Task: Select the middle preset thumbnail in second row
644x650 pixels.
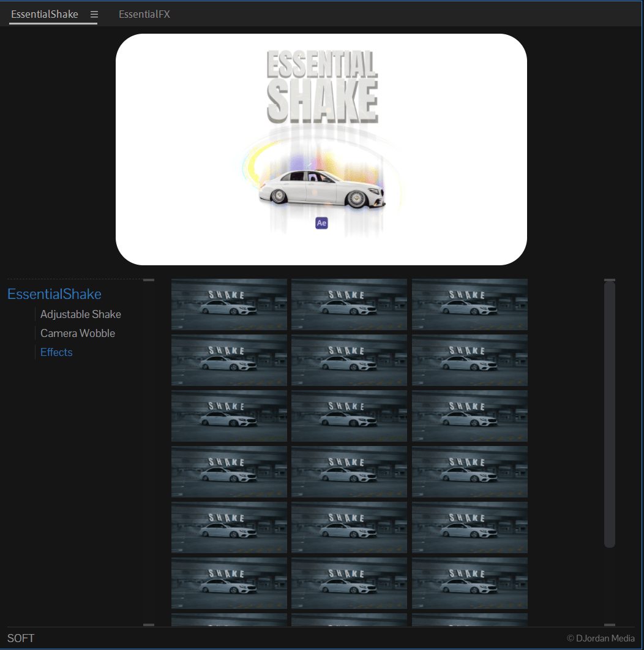Action: (349, 360)
